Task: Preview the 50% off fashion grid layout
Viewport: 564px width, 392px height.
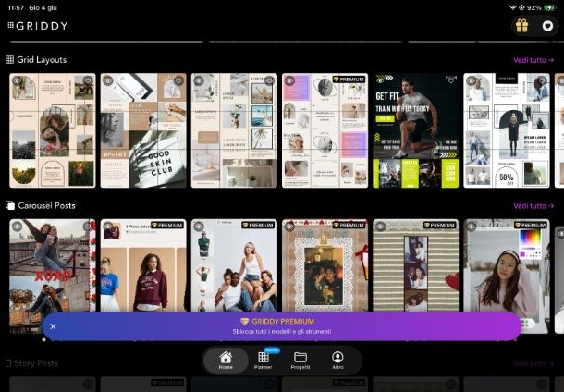Action: coord(472,80)
